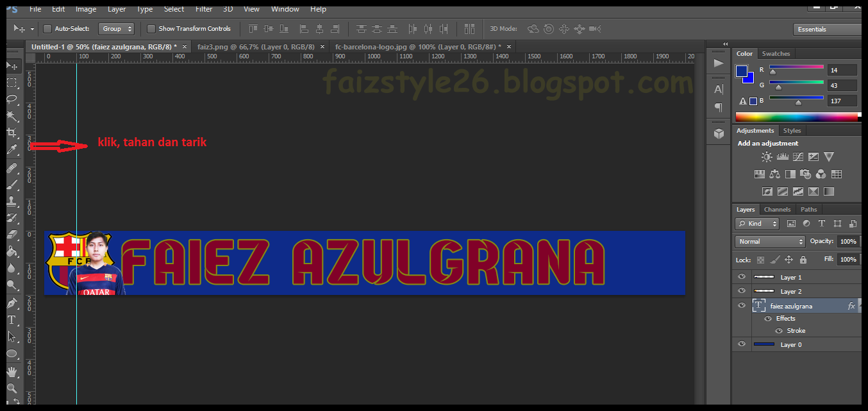Toggle visibility of layer Effects
The width and height of the screenshot is (868, 411).
767,319
